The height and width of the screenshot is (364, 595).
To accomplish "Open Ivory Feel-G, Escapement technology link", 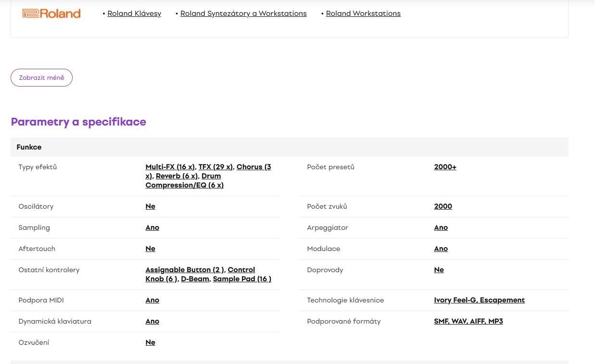I will tap(479, 300).
